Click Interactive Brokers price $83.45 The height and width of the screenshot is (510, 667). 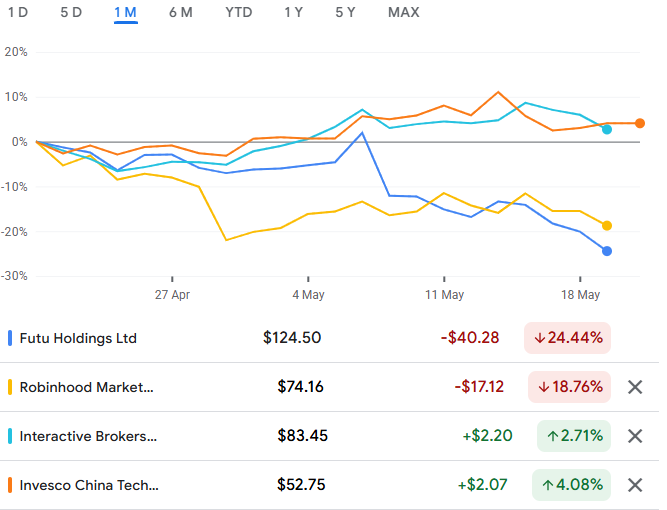(302, 436)
